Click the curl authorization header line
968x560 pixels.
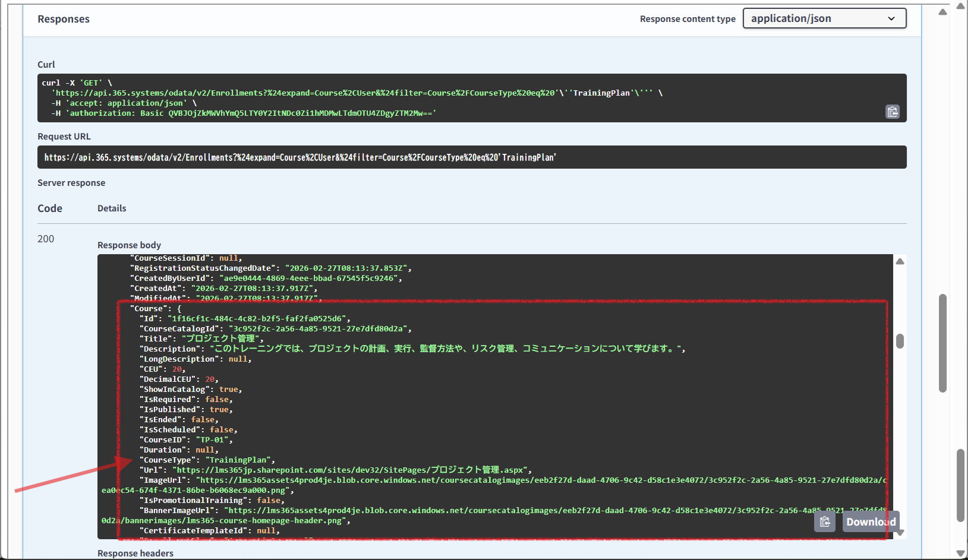point(244,113)
